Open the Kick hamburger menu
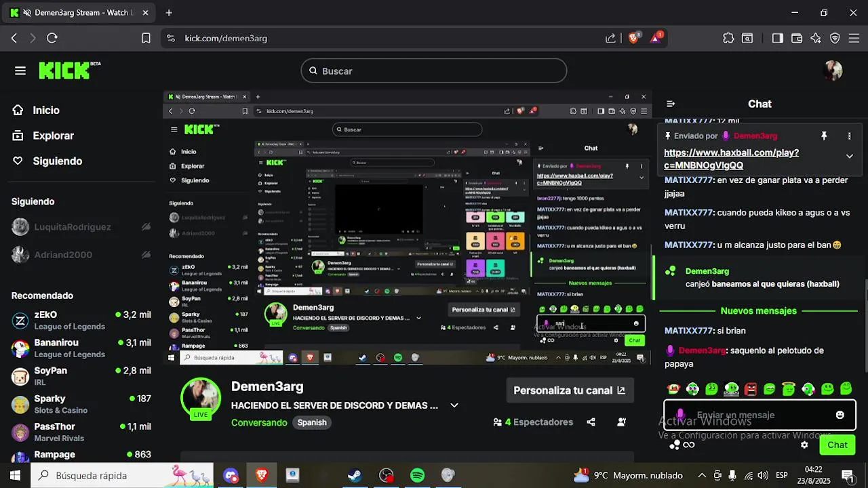This screenshot has height=488, width=868. (20, 70)
